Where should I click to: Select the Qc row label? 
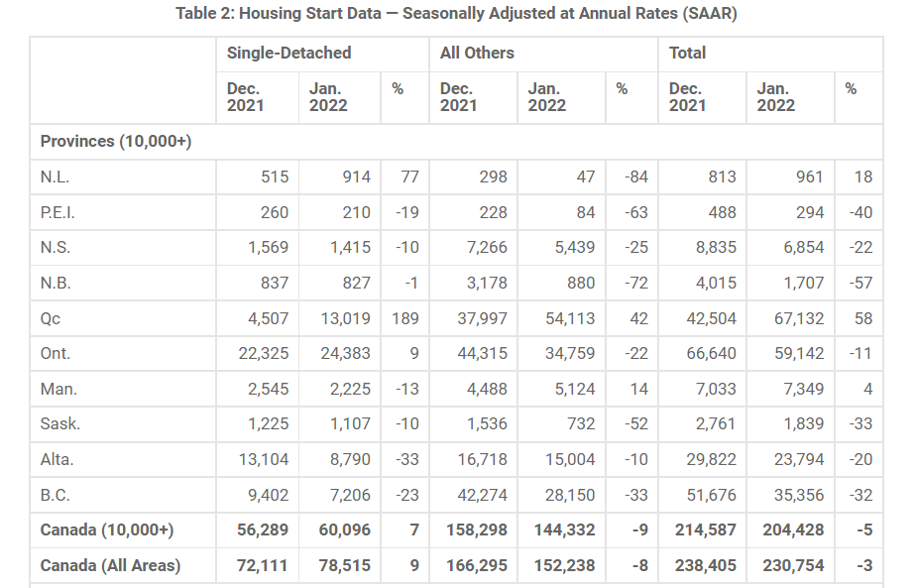tap(51, 318)
